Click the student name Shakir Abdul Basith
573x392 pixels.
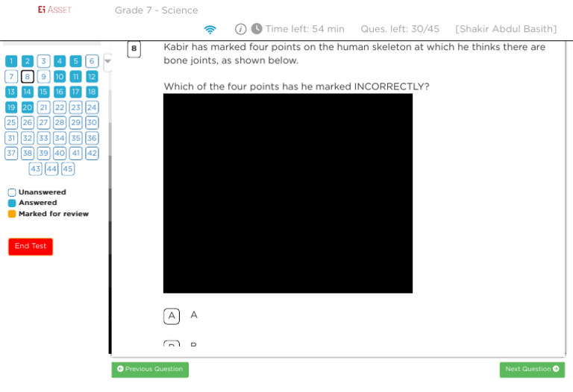506,29
